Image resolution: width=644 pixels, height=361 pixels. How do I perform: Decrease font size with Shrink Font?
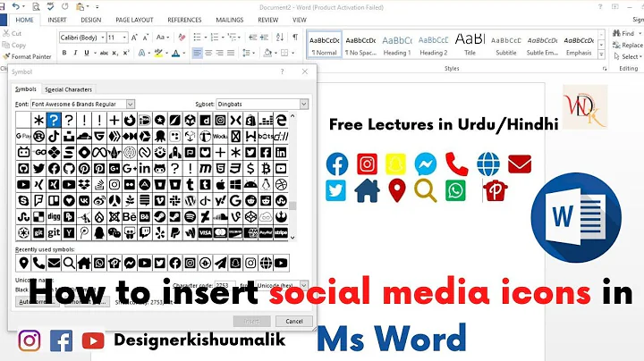pos(146,38)
